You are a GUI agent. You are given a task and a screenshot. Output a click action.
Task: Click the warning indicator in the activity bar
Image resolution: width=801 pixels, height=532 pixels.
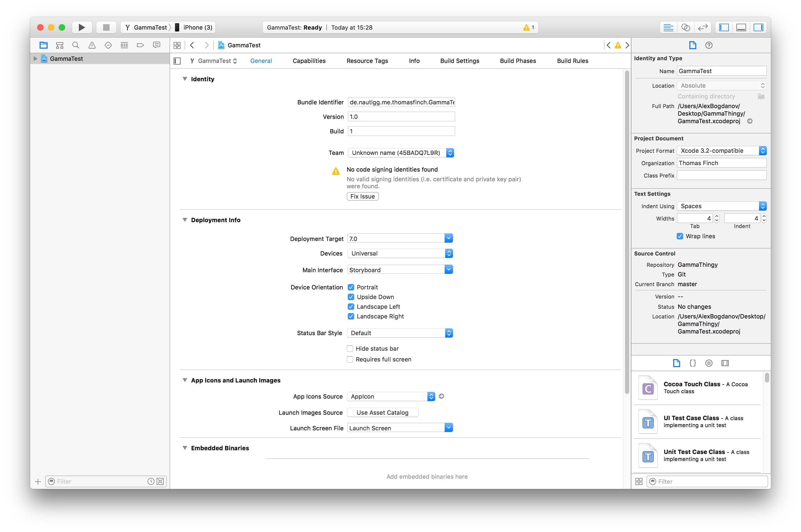coord(528,27)
